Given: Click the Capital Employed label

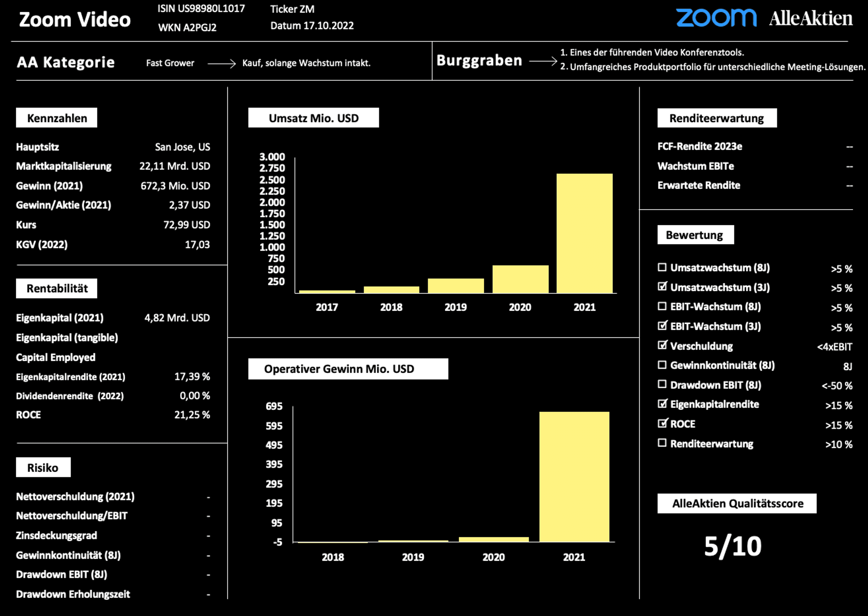Looking at the screenshot, I should tap(56, 357).
